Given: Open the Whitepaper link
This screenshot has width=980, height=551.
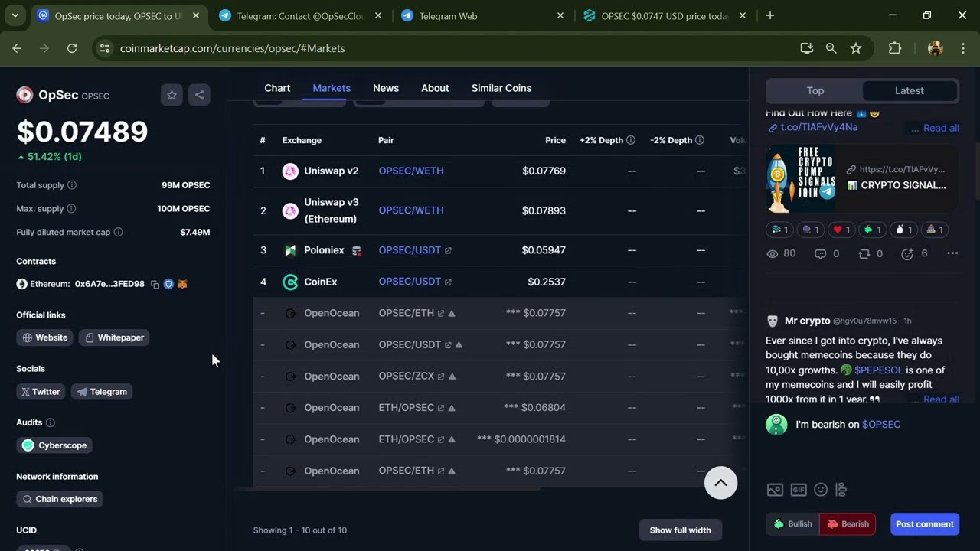Looking at the screenshot, I should point(114,337).
